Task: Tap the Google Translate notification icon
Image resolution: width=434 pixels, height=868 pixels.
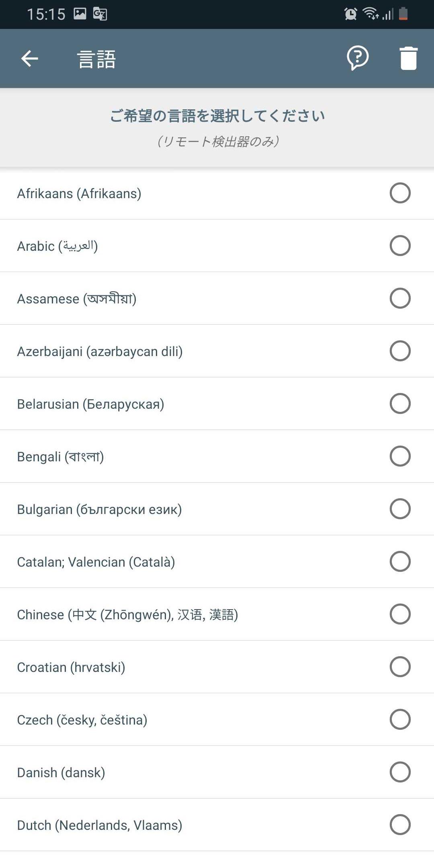Action: point(100,14)
